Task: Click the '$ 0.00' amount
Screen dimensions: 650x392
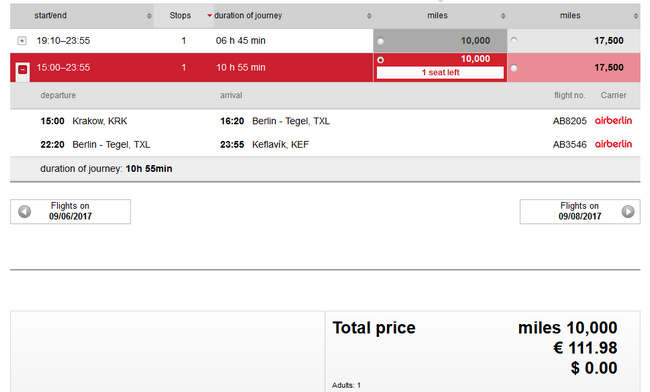Action: tap(594, 368)
